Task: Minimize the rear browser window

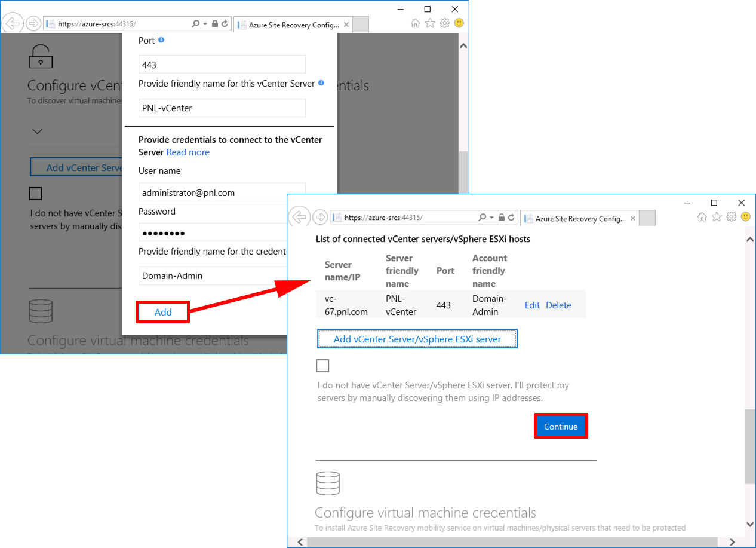Action: [x=401, y=9]
